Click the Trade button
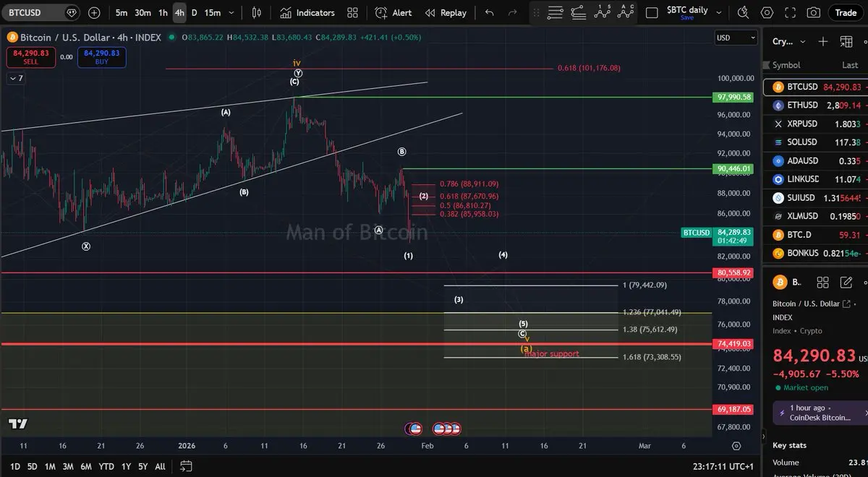 [x=846, y=12]
